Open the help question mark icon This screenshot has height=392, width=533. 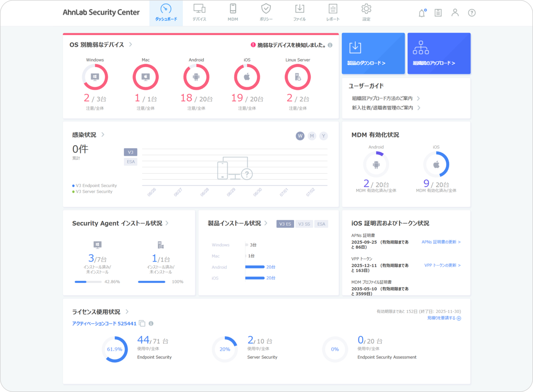point(471,13)
